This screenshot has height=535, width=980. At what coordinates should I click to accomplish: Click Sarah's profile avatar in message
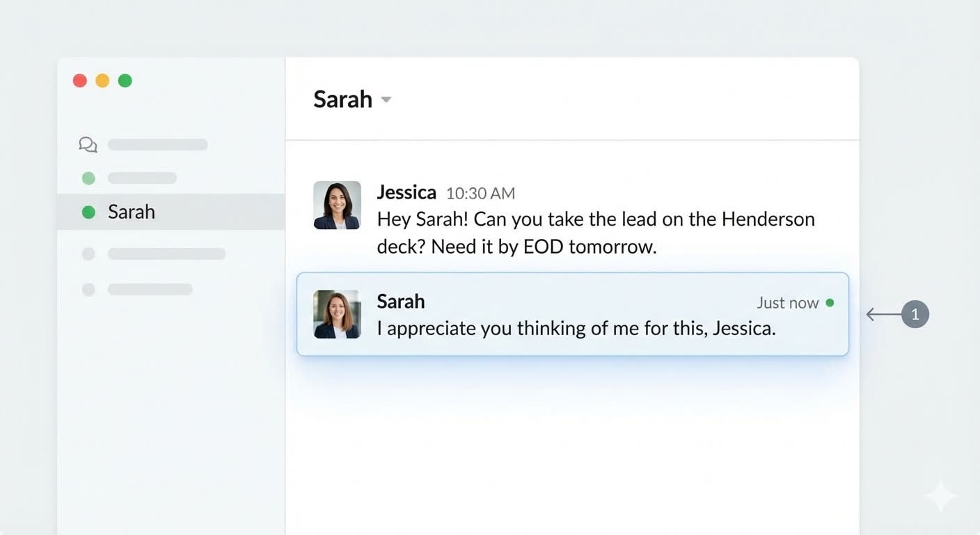click(x=337, y=314)
